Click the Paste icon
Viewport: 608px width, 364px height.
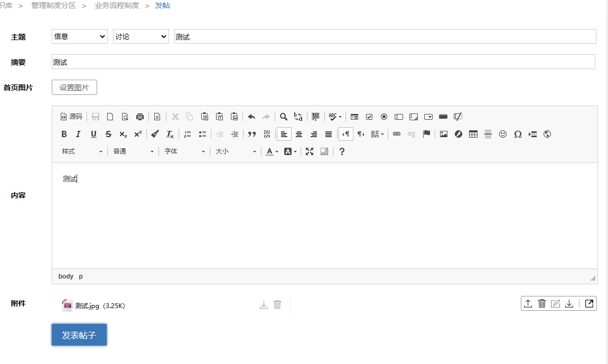205,117
